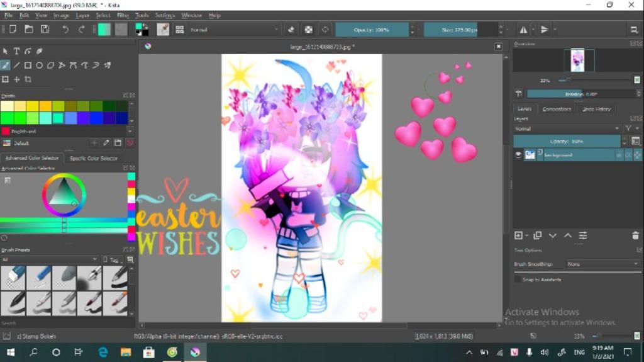644x362 pixels.
Task: Switch to Compositions tab
Action: [x=557, y=109]
